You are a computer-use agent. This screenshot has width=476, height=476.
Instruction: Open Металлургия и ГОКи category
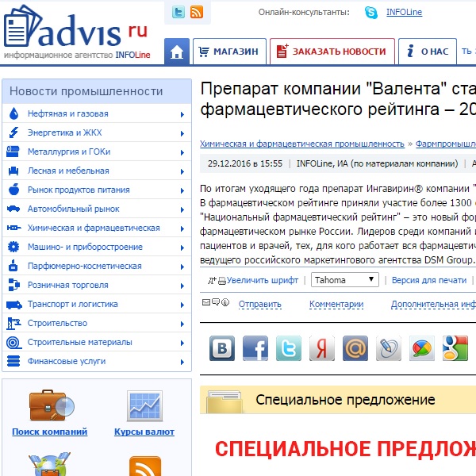(69, 152)
